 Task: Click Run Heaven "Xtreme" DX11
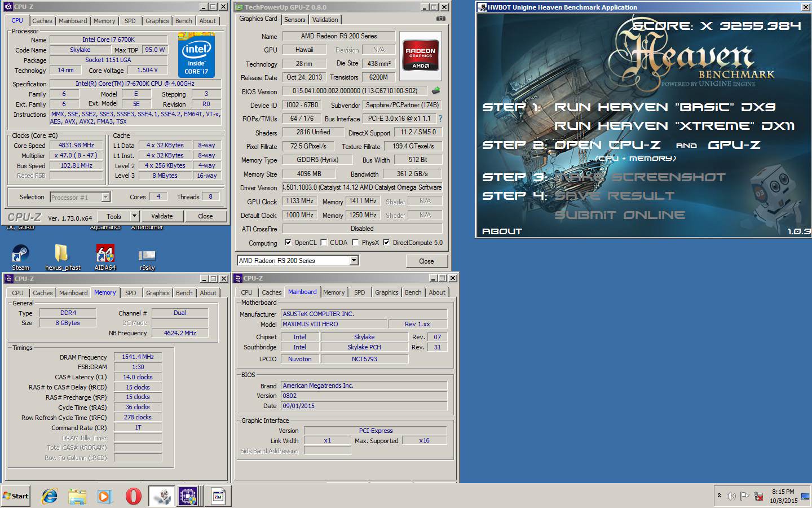pyautogui.click(x=674, y=126)
